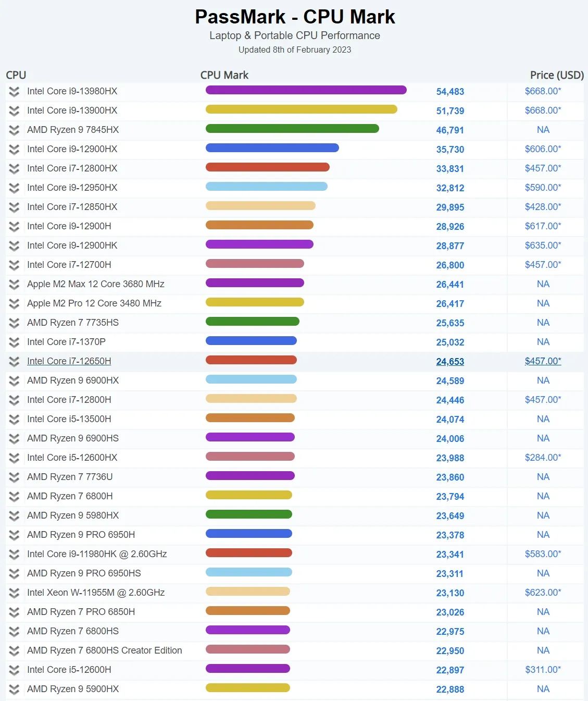
Task: Expand the Apple M2 Max row chevron
Action: 14,285
